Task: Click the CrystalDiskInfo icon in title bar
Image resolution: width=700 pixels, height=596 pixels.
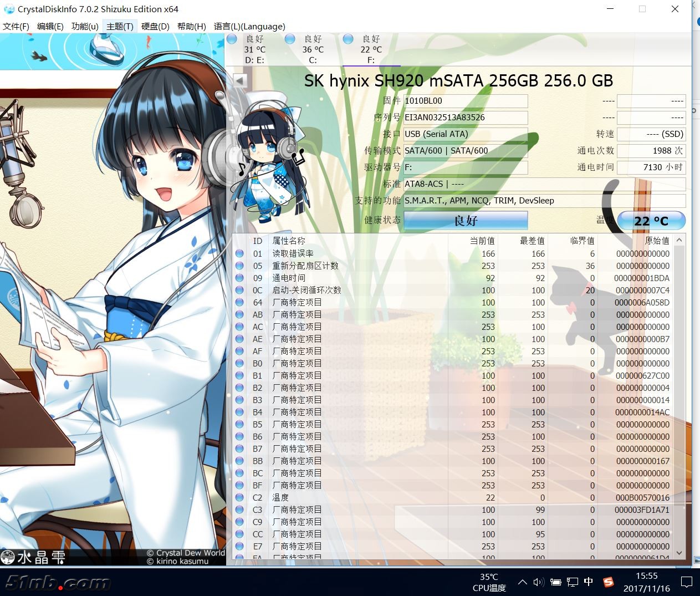Action: [8, 9]
